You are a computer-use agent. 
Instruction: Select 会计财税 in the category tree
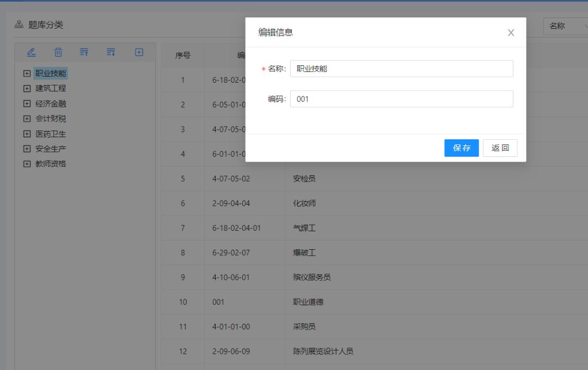[x=51, y=119]
